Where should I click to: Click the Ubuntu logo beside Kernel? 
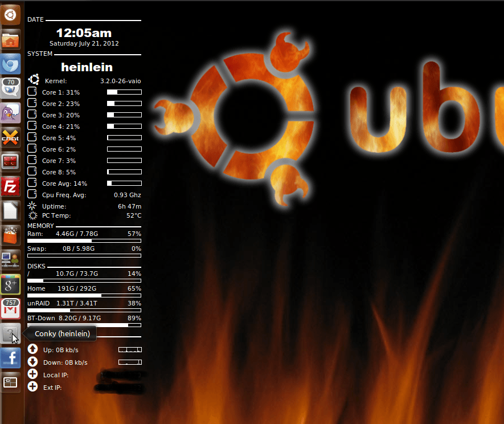[x=34, y=79]
